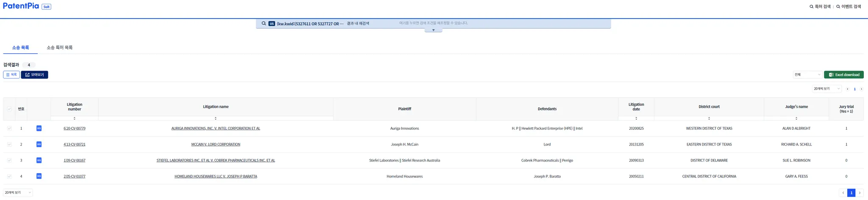Screen dimensions: 868x200
Task: Open top 20개씩 보기 page-size dropdown
Action: click(x=826, y=89)
